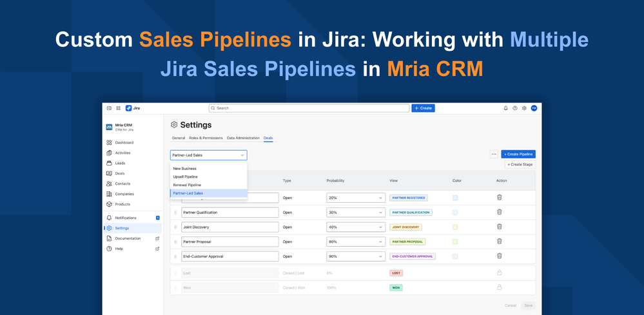Click the red LOST badge
The height and width of the screenshot is (315, 644).
tap(396, 272)
